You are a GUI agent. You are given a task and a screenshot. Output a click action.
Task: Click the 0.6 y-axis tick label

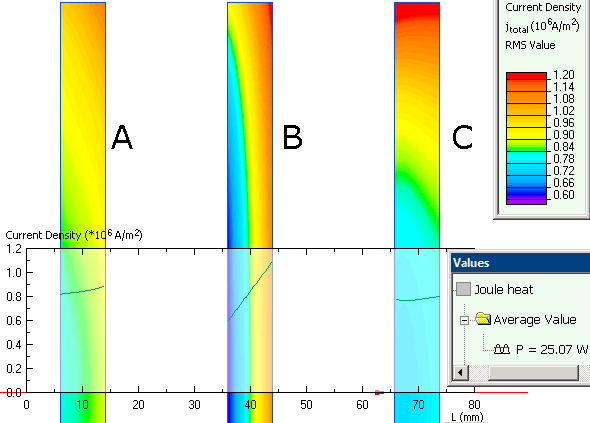(14, 321)
